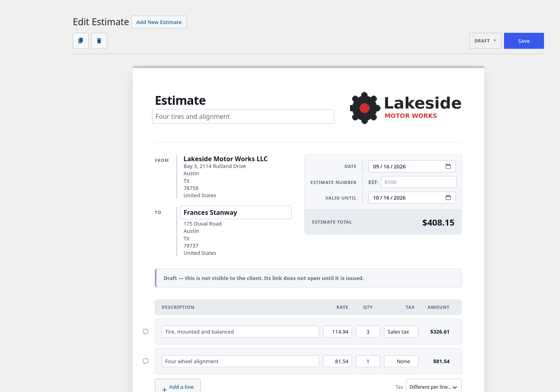Click the client zip code 78737
Image resolution: width=560 pixels, height=392 pixels.
[x=191, y=246]
